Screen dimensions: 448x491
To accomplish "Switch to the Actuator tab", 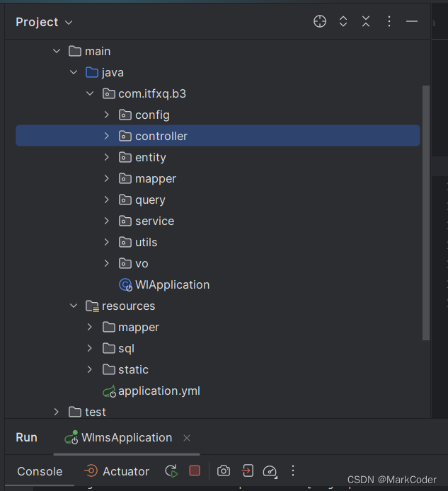I will [117, 471].
